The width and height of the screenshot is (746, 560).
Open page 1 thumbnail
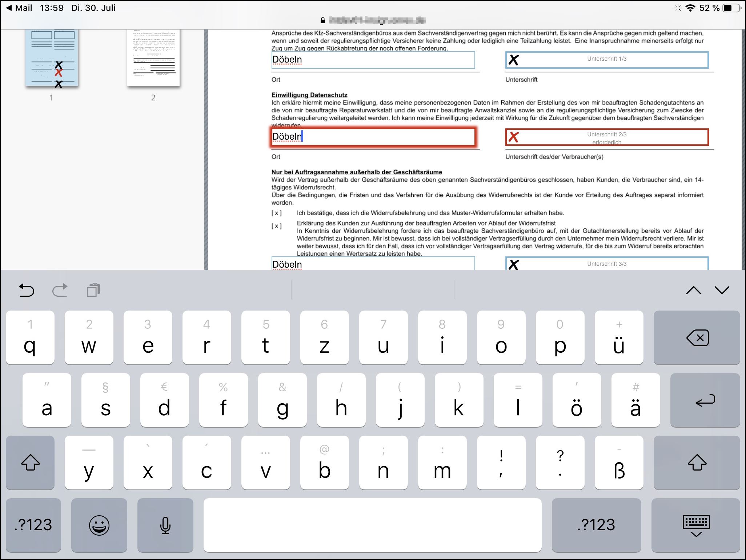tap(52, 58)
